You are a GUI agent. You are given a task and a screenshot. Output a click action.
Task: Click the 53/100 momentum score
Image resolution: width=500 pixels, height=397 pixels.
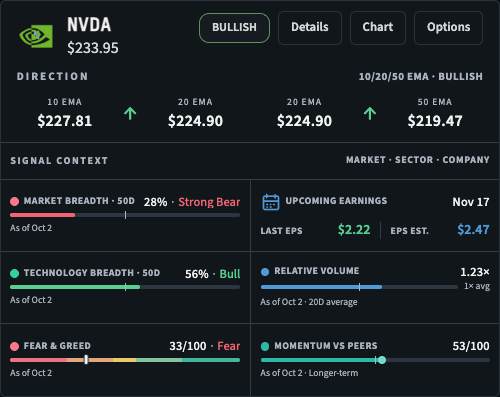(471, 346)
